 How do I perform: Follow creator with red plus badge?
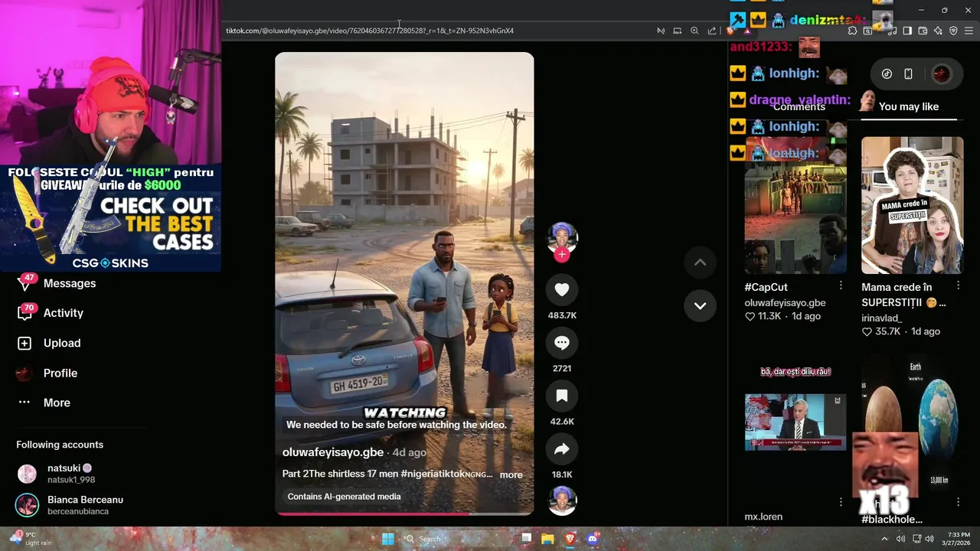[x=562, y=255]
